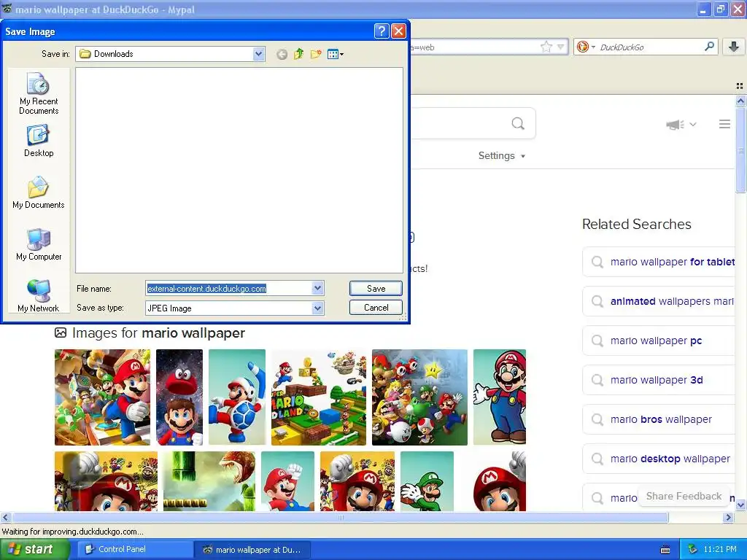Screen dimensions: 747x560
Task: Expand the File name dropdown arrow
Action: (x=318, y=288)
